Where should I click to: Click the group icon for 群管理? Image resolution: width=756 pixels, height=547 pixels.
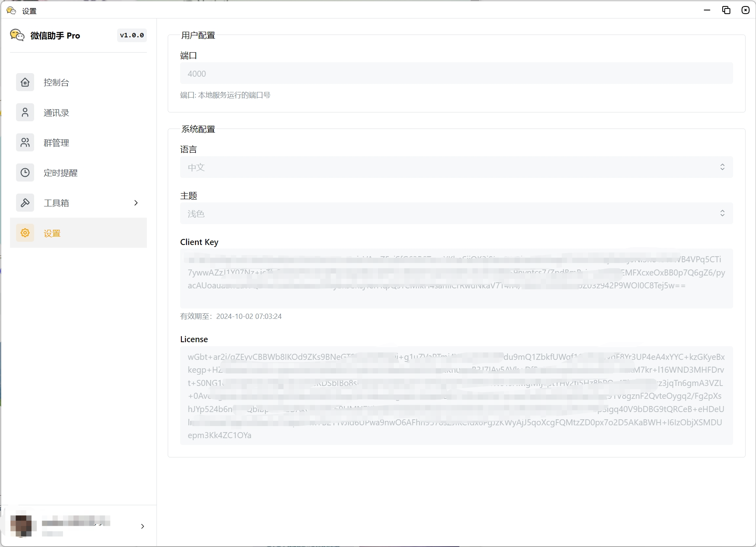pyautogui.click(x=25, y=143)
